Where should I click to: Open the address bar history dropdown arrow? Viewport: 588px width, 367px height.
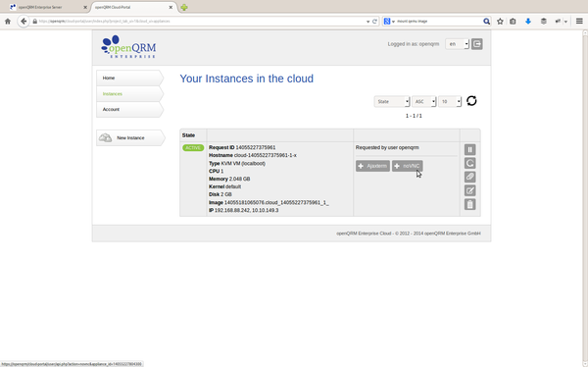pyautogui.click(x=367, y=22)
